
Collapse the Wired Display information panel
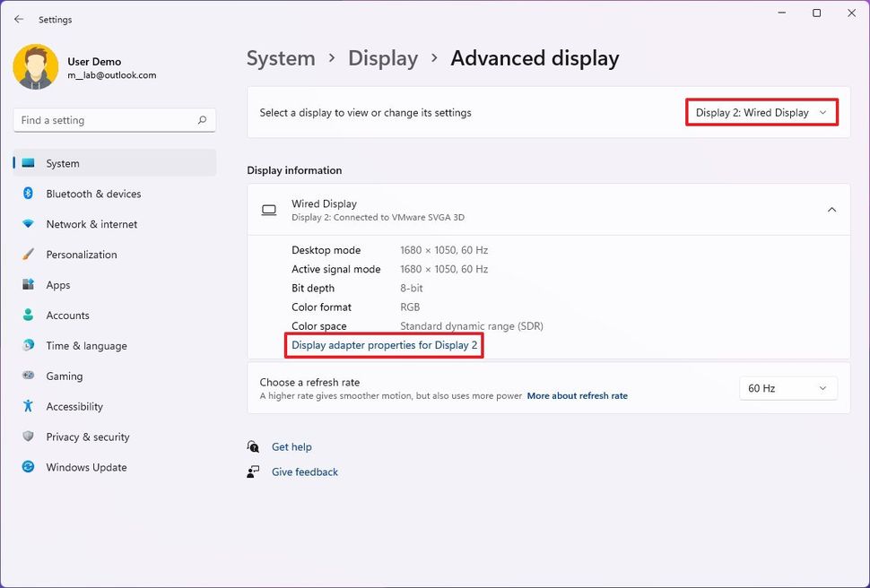(831, 210)
